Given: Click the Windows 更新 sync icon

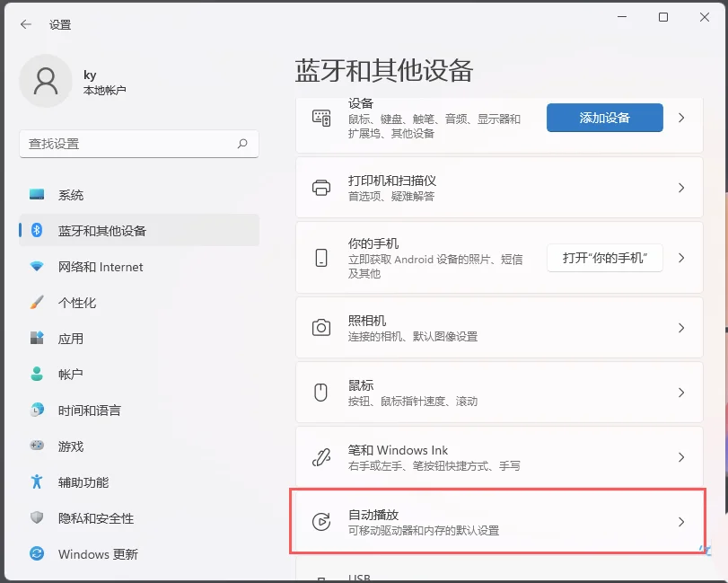Looking at the screenshot, I should click(37, 553).
